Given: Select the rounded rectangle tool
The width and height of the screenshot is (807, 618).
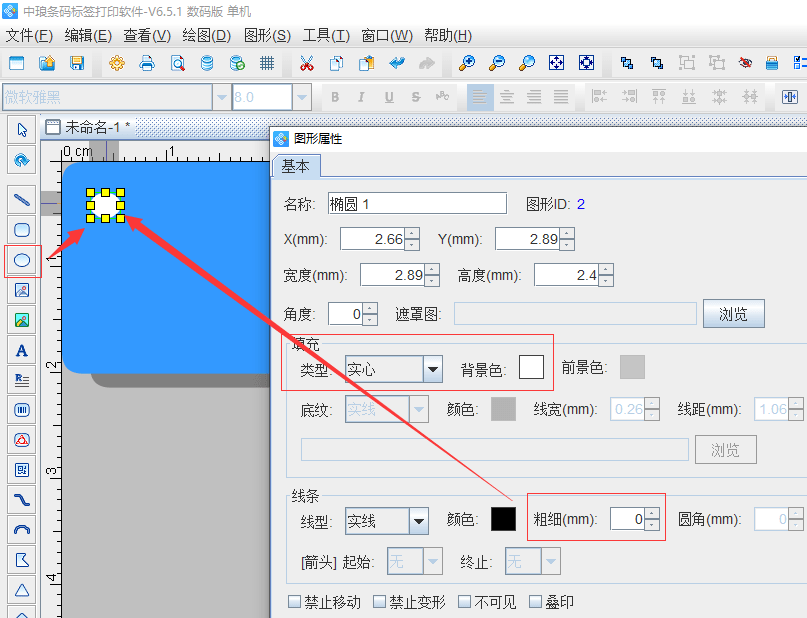Looking at the screenshot, I should tap(22, 229).
